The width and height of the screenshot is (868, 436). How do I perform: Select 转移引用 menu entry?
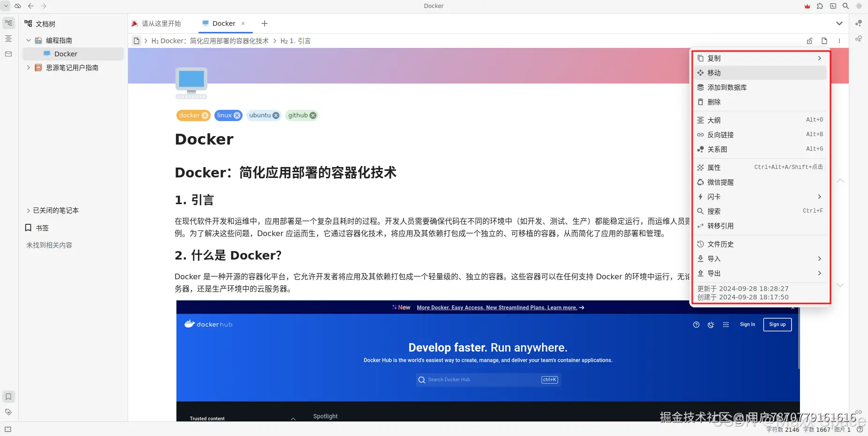pos(760,226)
